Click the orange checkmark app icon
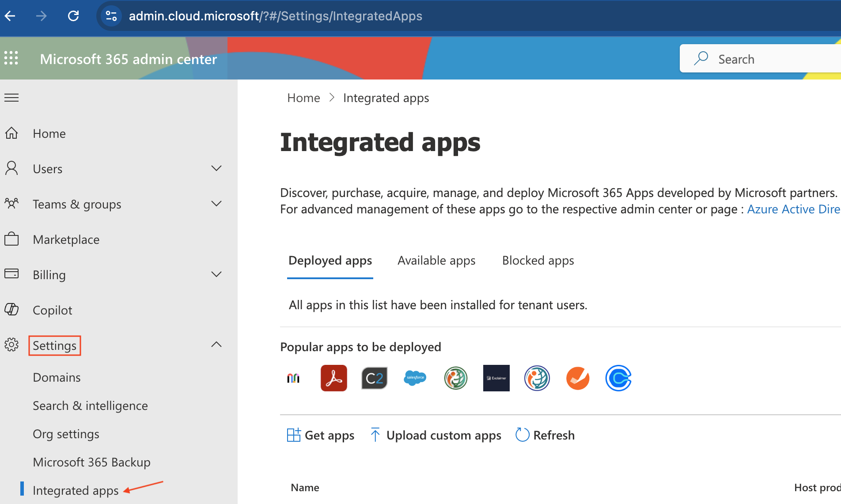 pos(578,378)
